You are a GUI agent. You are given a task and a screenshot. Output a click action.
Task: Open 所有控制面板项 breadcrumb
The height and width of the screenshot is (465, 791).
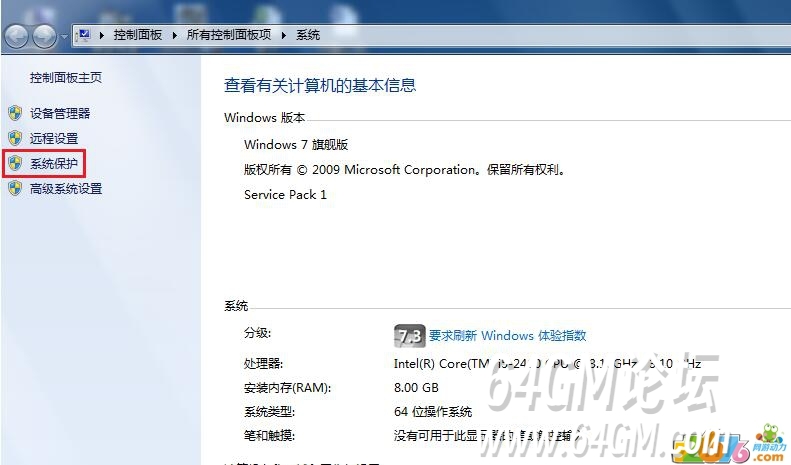point(229,35)
